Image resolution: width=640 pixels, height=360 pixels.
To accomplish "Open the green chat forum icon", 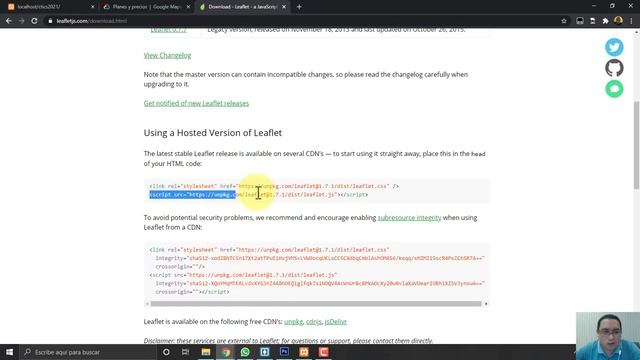I will click(x=614, y=89).
